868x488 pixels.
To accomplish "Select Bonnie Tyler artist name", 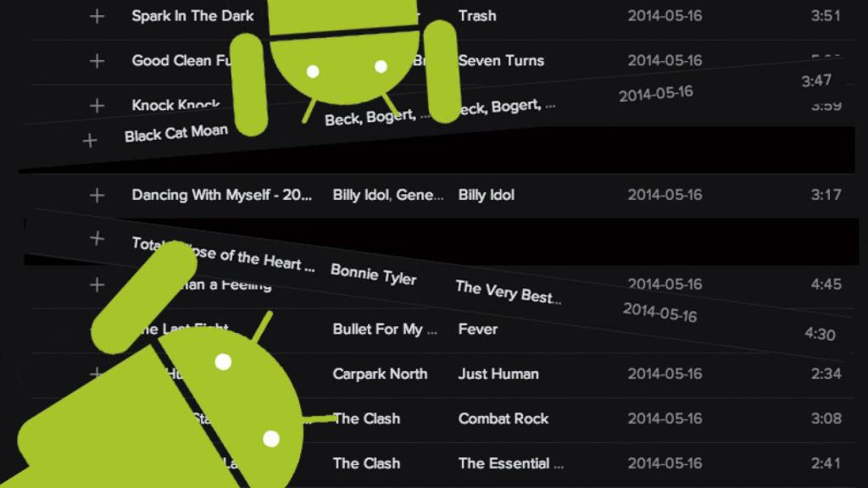I will click(x=373, y=274).
